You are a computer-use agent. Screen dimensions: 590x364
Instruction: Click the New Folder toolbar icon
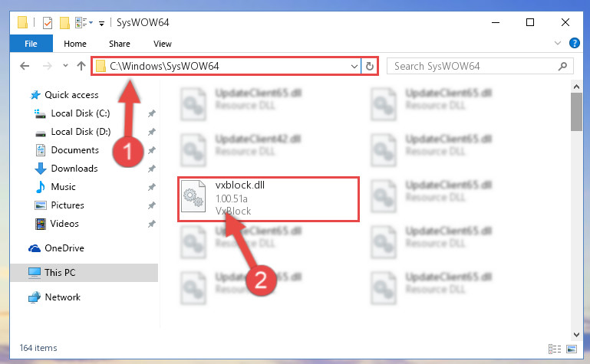coord(64,23)
